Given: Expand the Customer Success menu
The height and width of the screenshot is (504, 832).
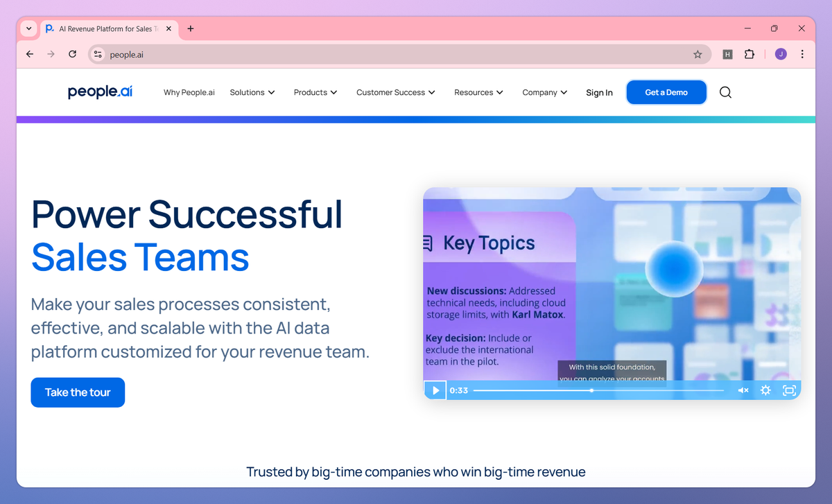Looking at the screenshot, I should pyautogui.click(x=396, y=92).
